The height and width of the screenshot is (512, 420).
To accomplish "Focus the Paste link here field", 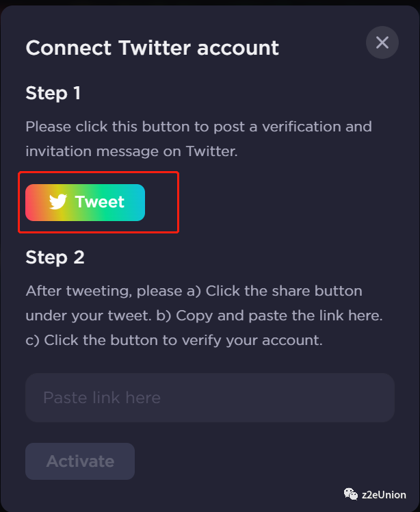I will 209,398.
